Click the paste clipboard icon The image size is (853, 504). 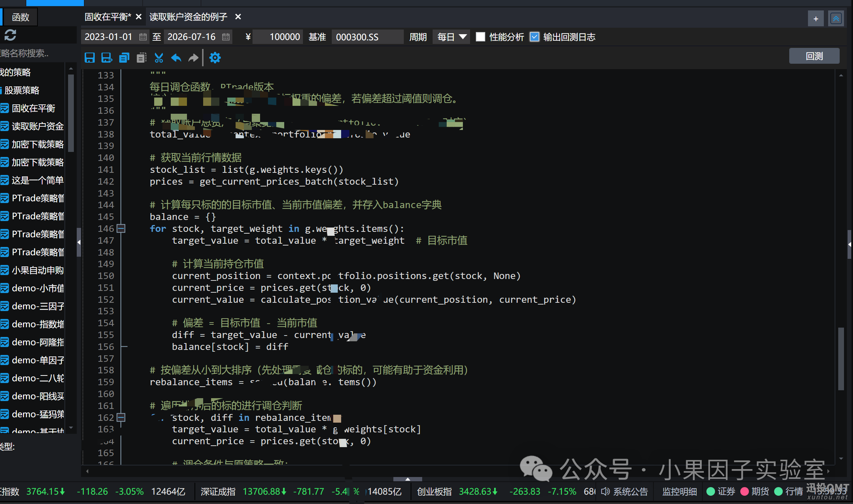142,58
